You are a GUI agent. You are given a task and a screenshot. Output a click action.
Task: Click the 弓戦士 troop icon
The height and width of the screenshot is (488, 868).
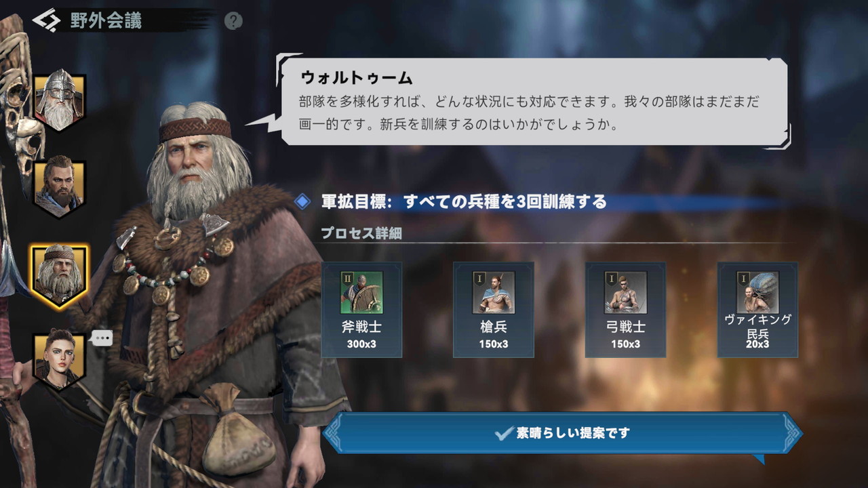(625, 292)
